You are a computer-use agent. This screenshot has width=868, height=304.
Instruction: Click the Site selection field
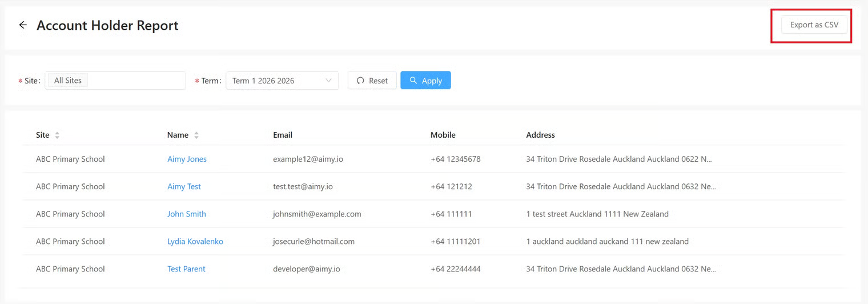coord(136,81)
